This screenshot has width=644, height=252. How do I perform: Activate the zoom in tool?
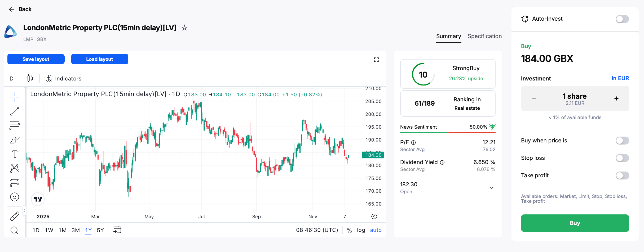pos(14,230)
